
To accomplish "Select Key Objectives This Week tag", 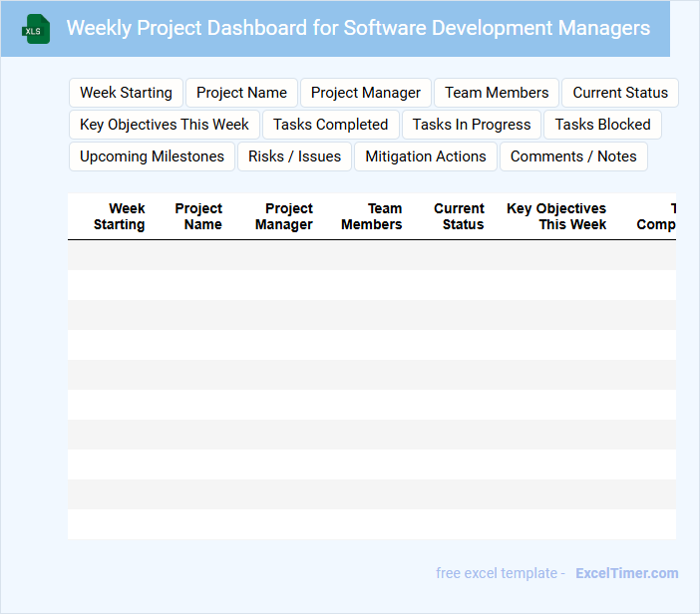I will point(165,125).
